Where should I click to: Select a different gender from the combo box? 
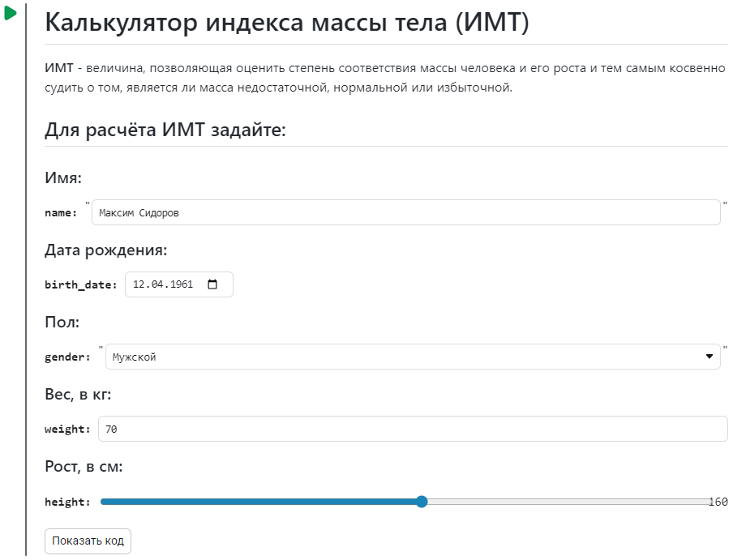[405, 357]
